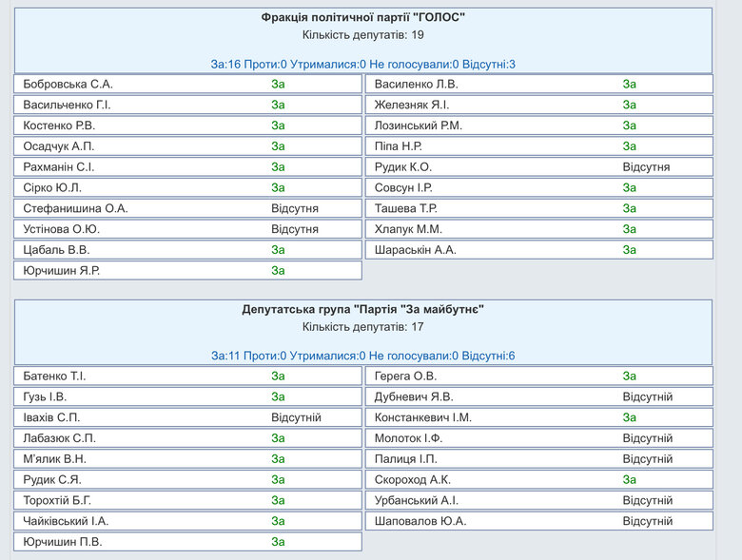Click the deputy name Молоток І.Ф.
This screenshot has height=560, width=742.
pyautogui.click(x=408, y=438)
